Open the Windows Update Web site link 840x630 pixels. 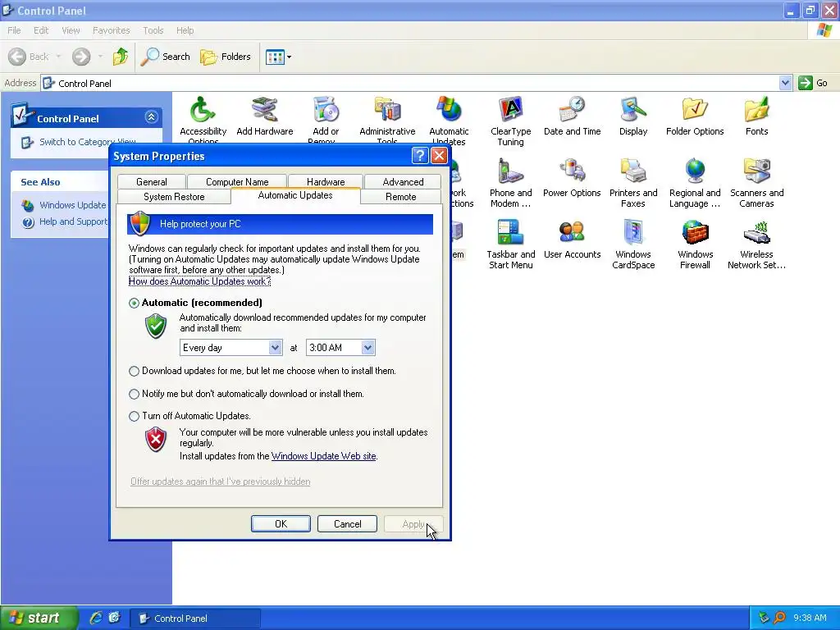pos(323,456)
